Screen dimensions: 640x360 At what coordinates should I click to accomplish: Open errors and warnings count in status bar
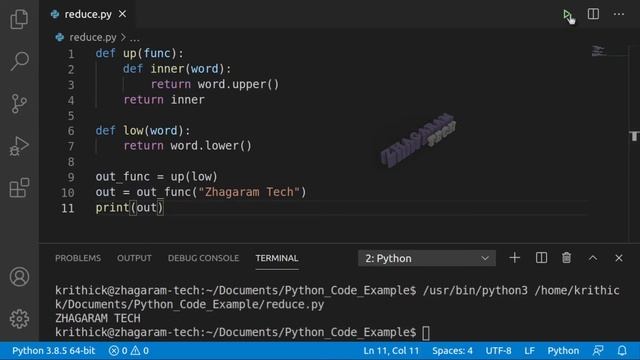coord(129,351)
